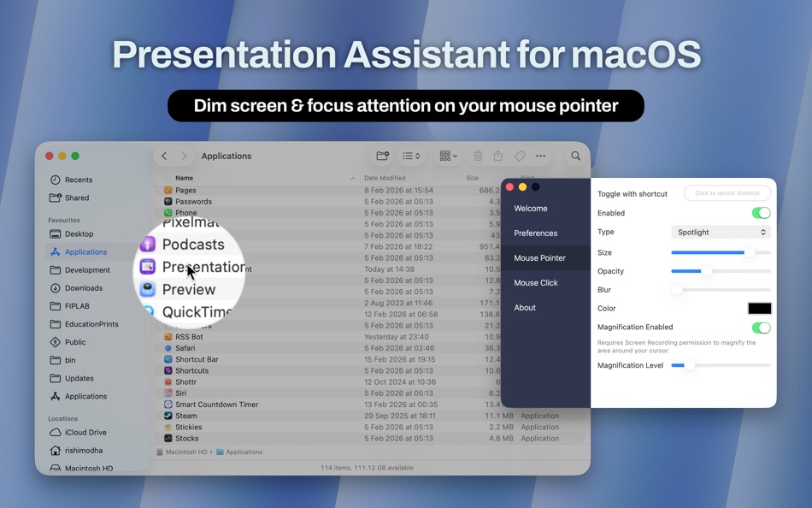The image size is (812, 508).
Task: Turn off Magnification Enabled
Action: click(x=761, y=327)
